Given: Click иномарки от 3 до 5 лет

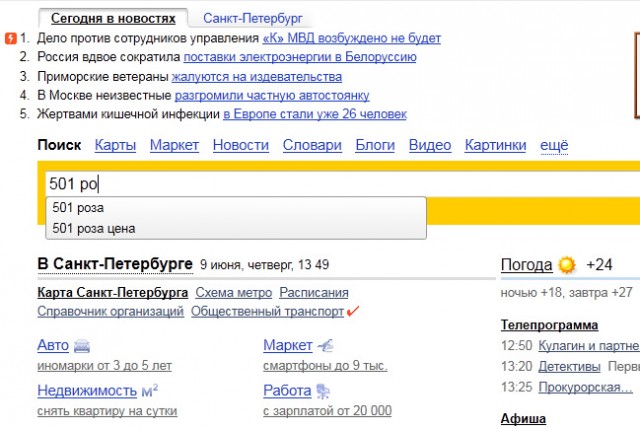Looking at the screenshot, I should tap(104, 366).
